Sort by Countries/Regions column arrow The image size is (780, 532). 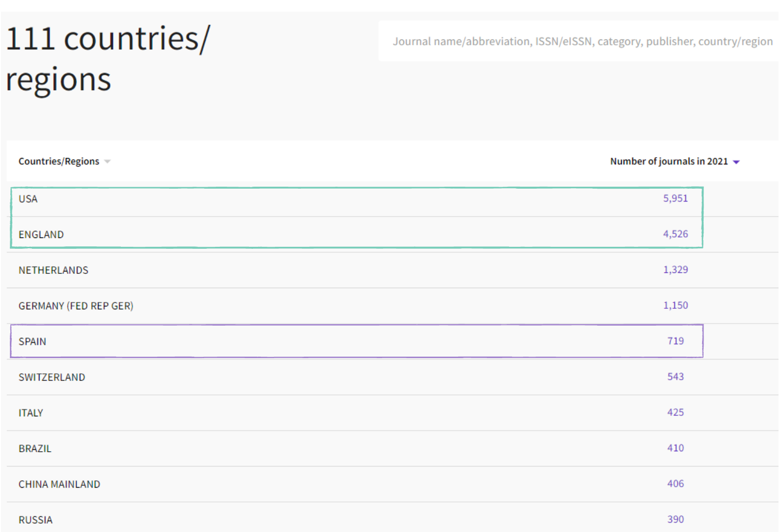point(107,162)
